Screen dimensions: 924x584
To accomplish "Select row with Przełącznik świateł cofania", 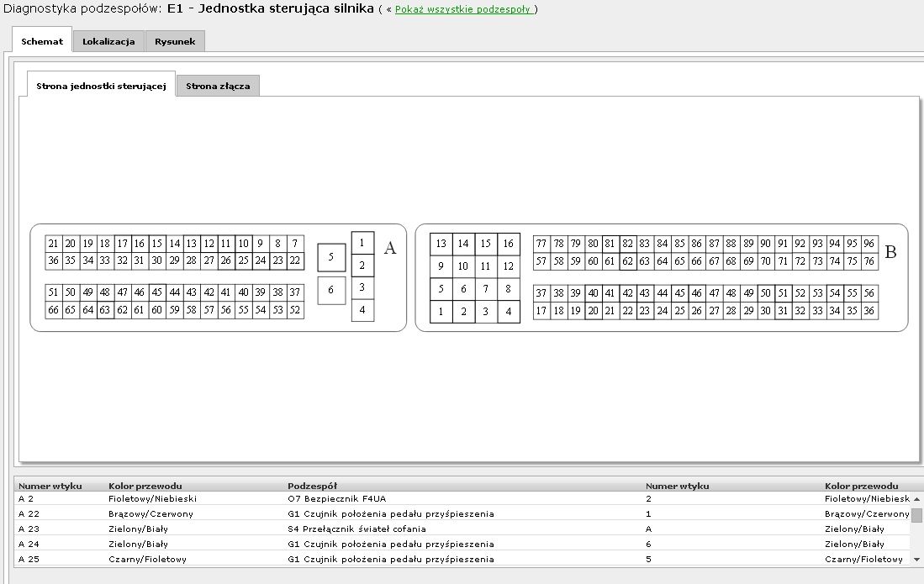I will [x=356, y=529].
